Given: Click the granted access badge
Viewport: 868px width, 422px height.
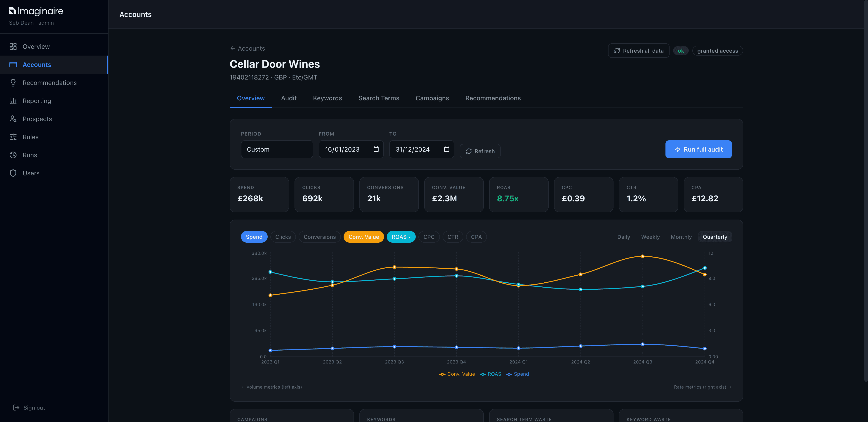Looking at the screenshot, I should [717, 51].
